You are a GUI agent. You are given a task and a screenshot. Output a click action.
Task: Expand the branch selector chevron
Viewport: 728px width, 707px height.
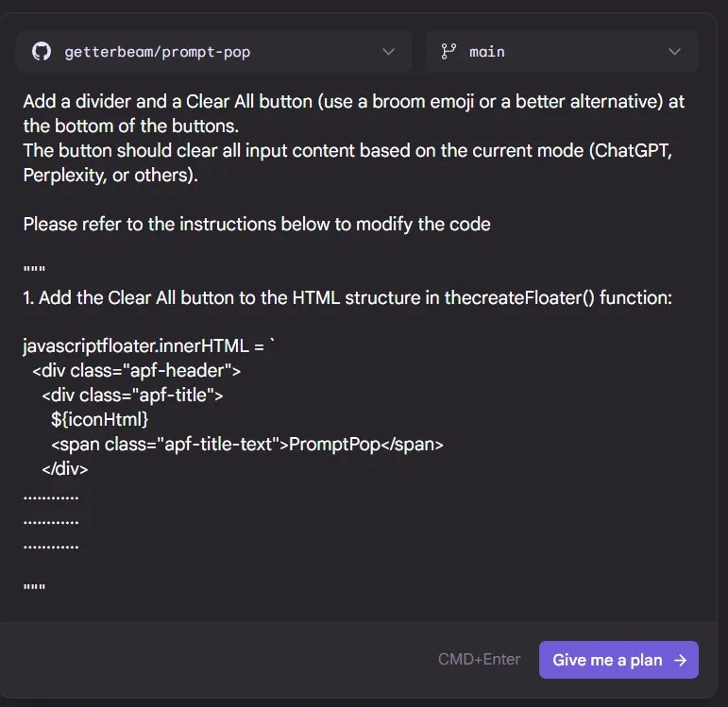click(674, 52)
